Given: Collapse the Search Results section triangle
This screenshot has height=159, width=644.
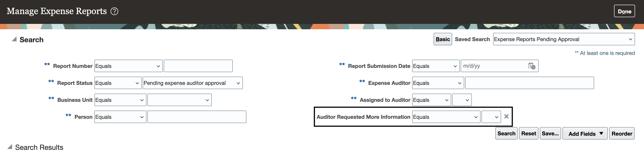Looking at the screenshot, I should 10,147.
